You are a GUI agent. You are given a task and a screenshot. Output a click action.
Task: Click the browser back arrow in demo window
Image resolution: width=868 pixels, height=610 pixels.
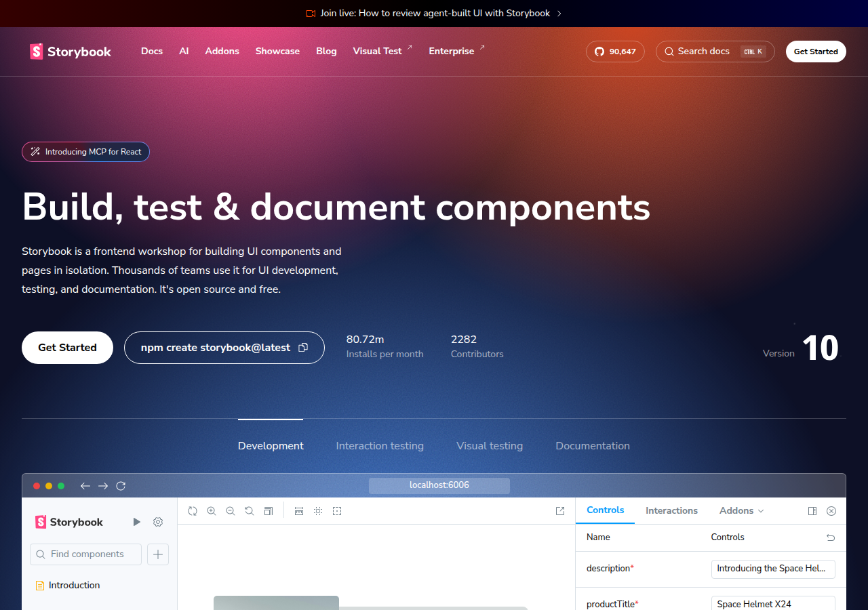point(85,486)
